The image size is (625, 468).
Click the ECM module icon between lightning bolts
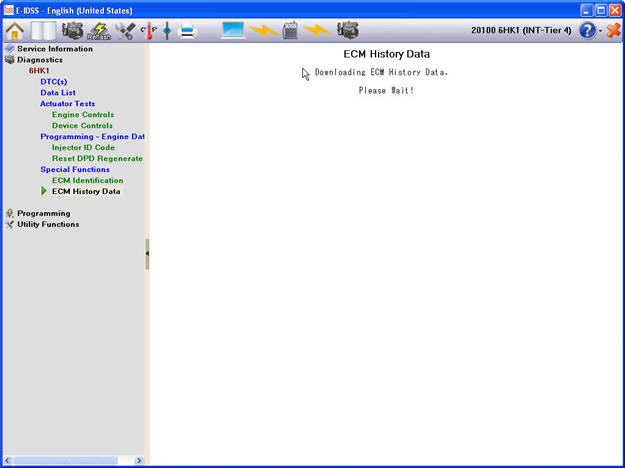291,30
